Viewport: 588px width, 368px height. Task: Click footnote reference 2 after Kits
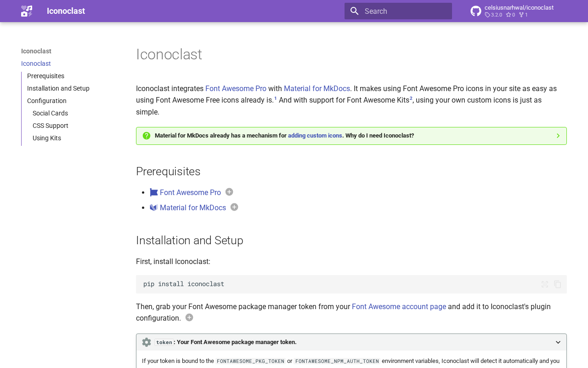[x=411, y=98]
